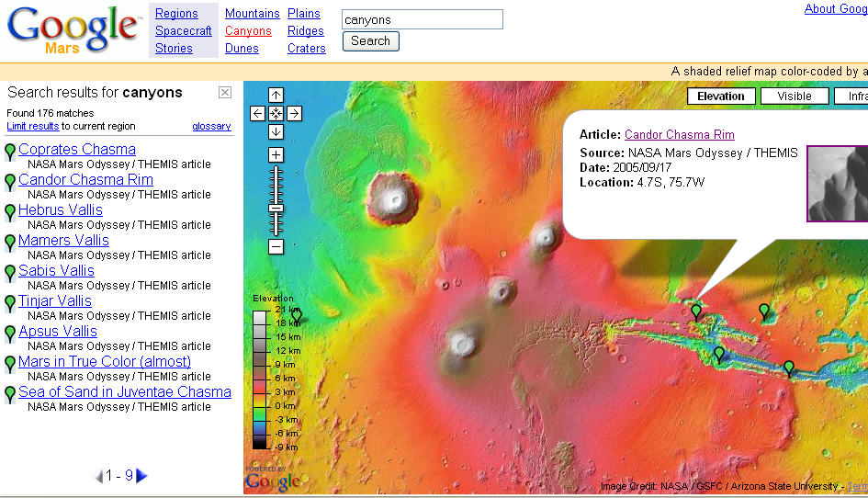Click the Powered by Google logo on map
The width and height of the screenshot is (868, 498).
pyautogui.click(x=273, y=480)
